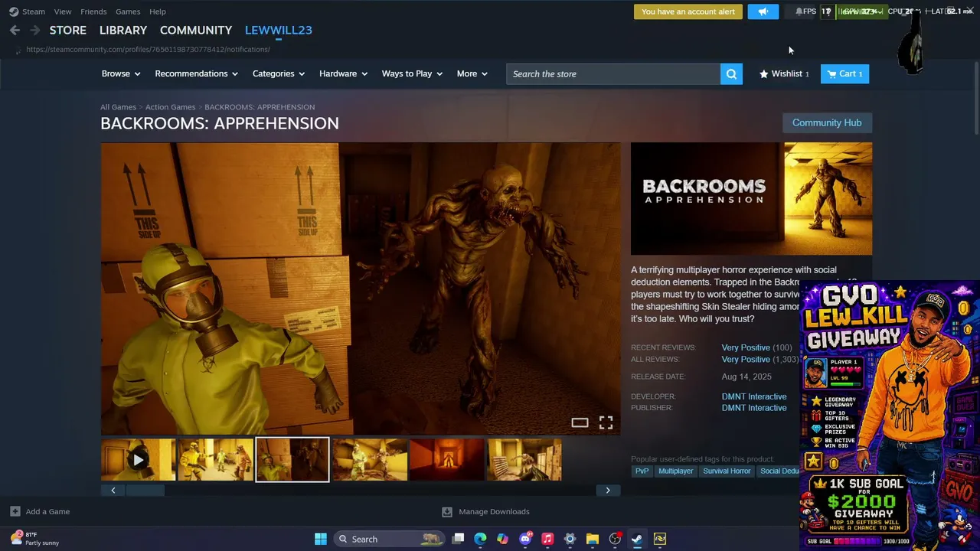
Task: Open the Community Hub
Action: 827,122
